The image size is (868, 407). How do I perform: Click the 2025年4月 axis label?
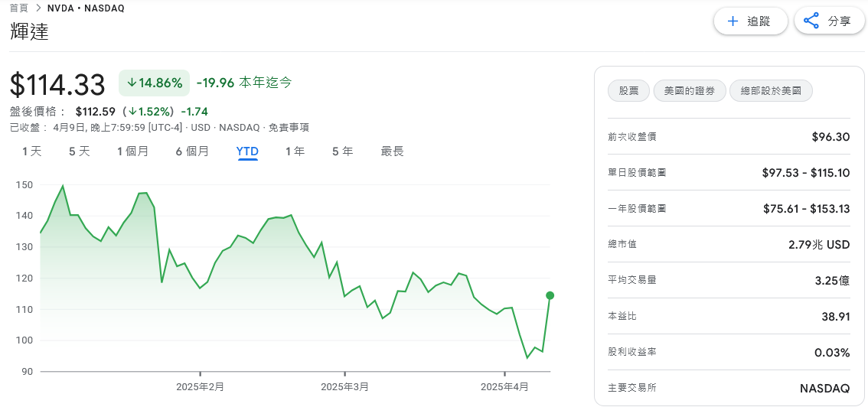pos(504,386)
